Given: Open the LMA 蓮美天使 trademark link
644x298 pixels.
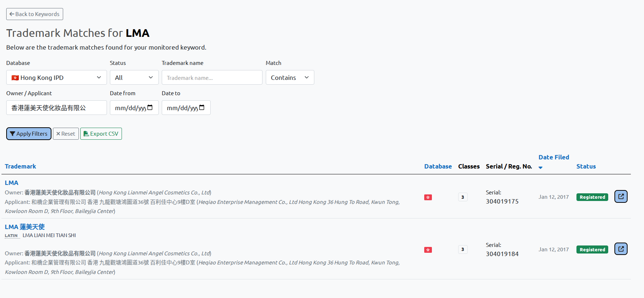Looking at the screenshot, I should coord(25,227).
